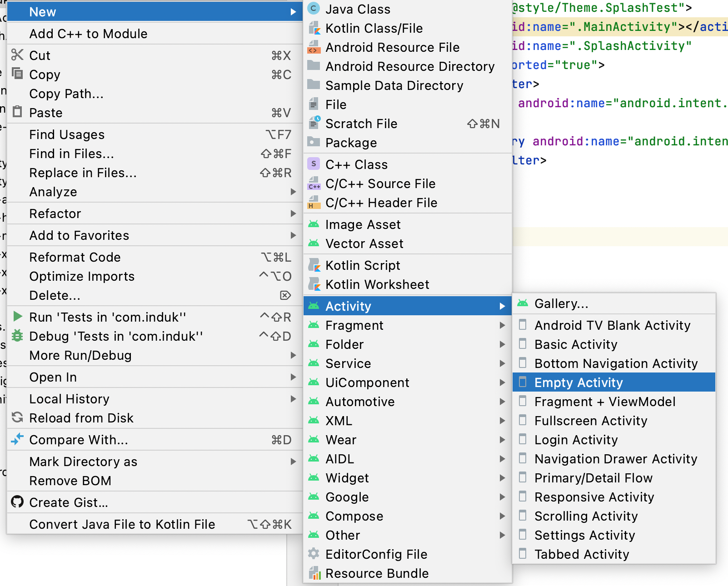Click the Package icon
The image size is (728, 586).
(x=314, y=142)
